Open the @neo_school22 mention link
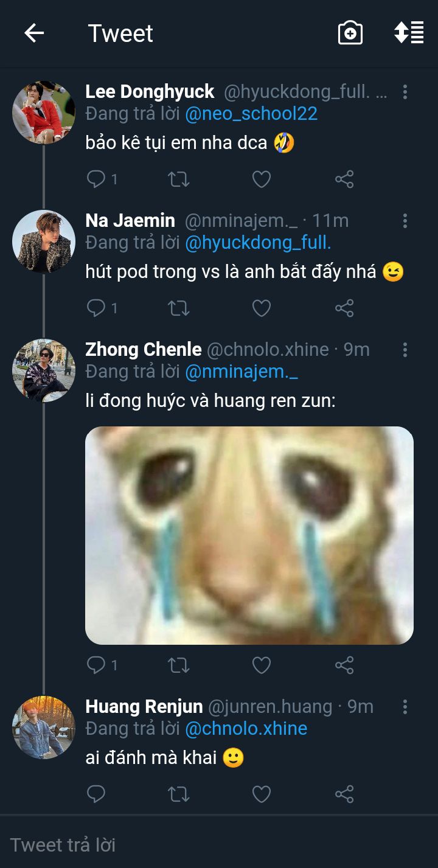 (x=251, y=114)
